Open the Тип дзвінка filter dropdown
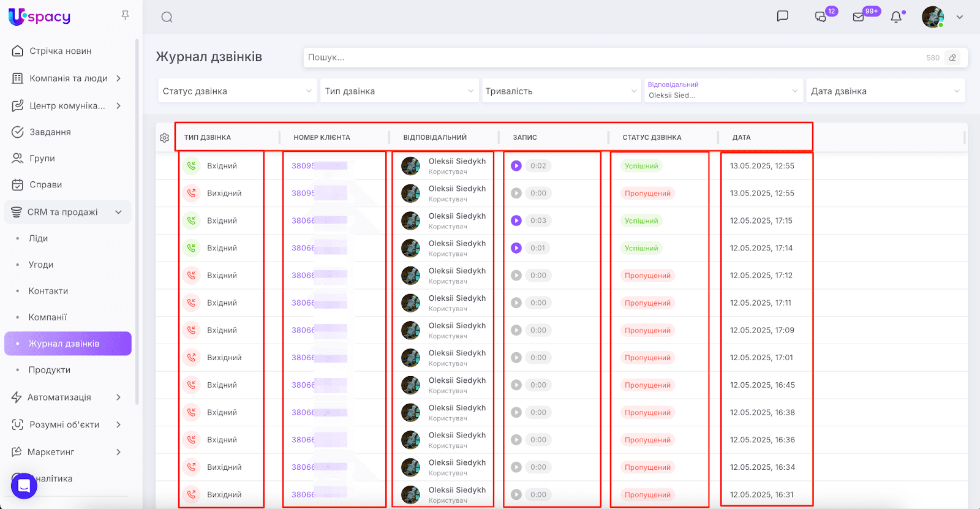 point(399,91)
